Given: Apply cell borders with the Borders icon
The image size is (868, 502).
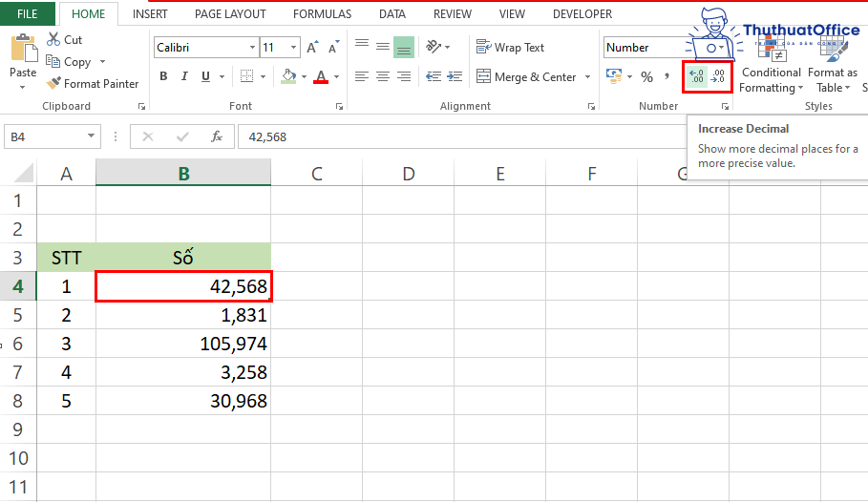Looking at the screenshot, I should click(247, 76).
